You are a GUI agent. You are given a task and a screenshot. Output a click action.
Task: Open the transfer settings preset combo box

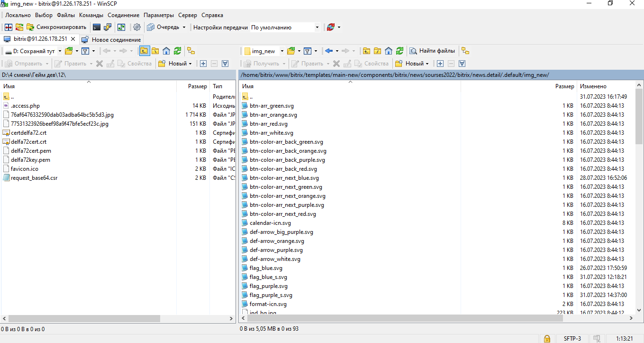(285, 27)
